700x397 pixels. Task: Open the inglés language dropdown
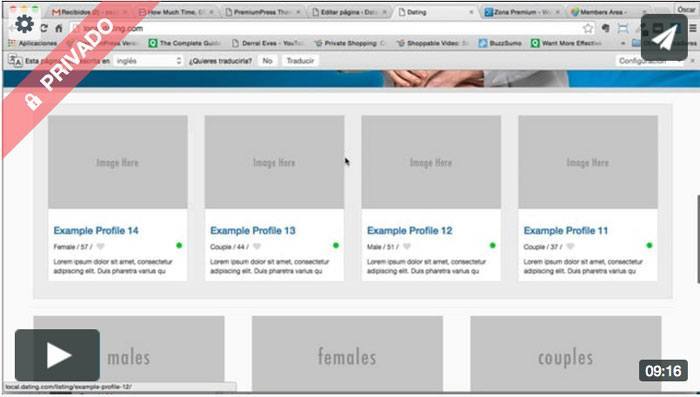148,61
